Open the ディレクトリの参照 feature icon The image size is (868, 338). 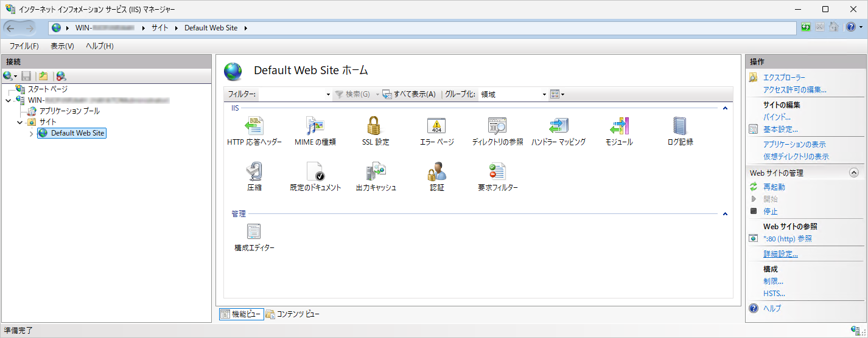497,126
